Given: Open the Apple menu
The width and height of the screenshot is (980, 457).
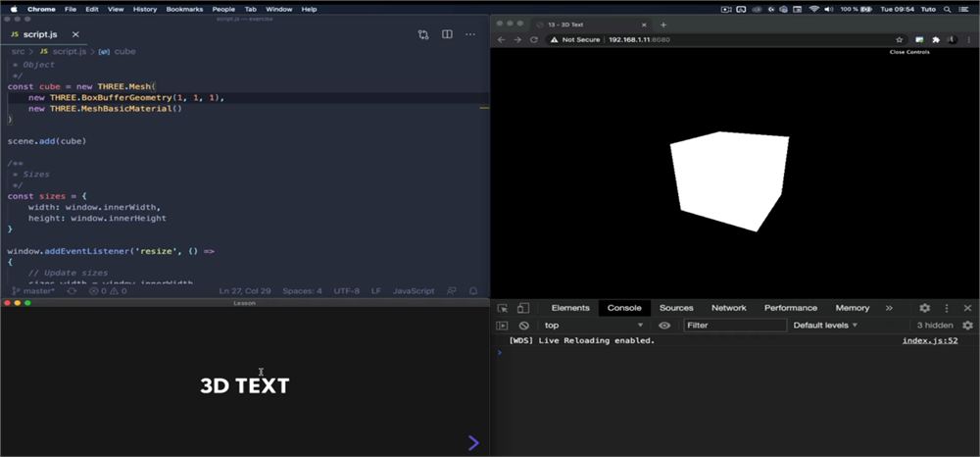Looking at the screenshot, I should [x=14, y=10].
